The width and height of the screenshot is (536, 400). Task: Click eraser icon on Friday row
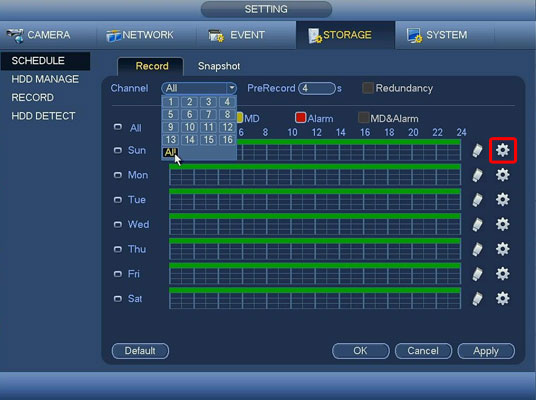tap(478, 274)
